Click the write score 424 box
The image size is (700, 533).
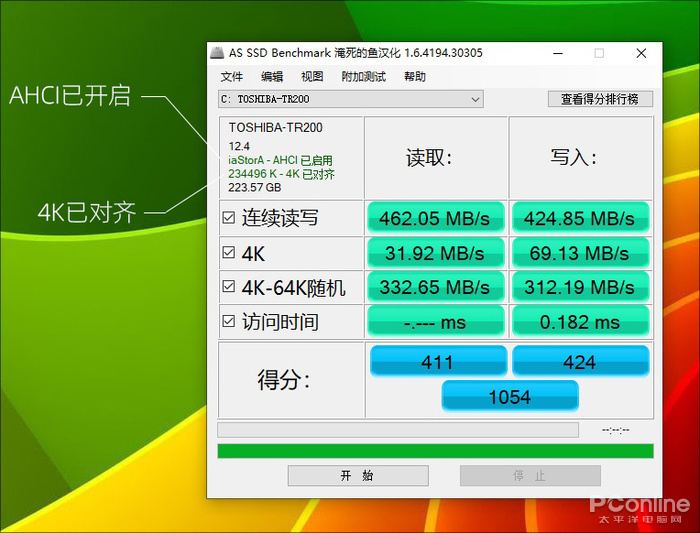tap(580, 362)
